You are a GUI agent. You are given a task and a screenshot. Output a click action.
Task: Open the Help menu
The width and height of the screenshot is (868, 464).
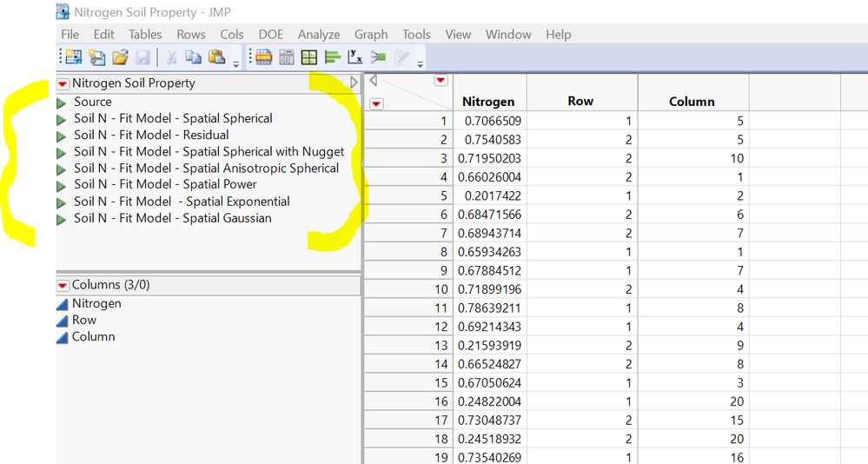click(x=558, y=35)
